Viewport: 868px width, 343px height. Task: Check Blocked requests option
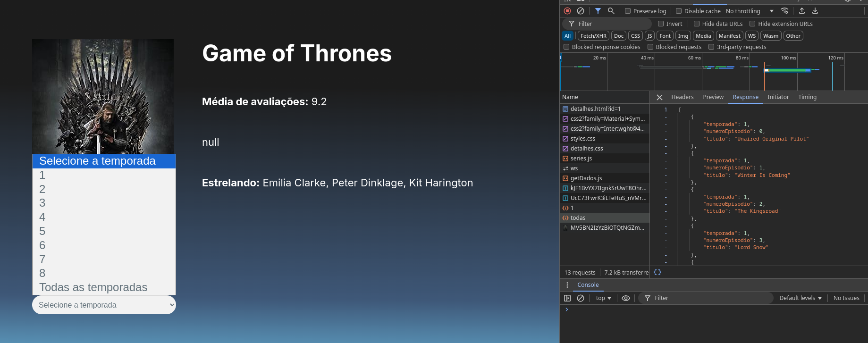[x=650, y=47]
